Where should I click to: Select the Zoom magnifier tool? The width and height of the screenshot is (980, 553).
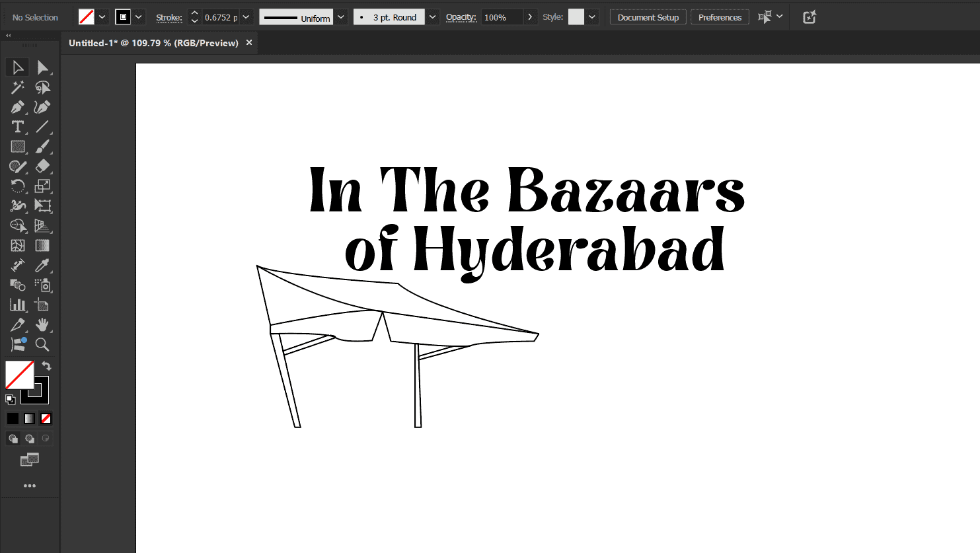point(42,344)
